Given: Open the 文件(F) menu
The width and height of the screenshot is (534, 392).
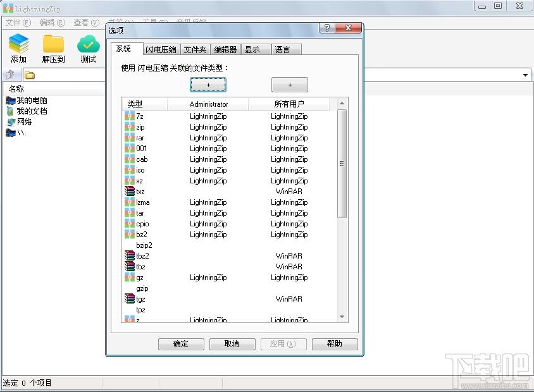Looking at the screenshot, I should click(x=18, y=23).
